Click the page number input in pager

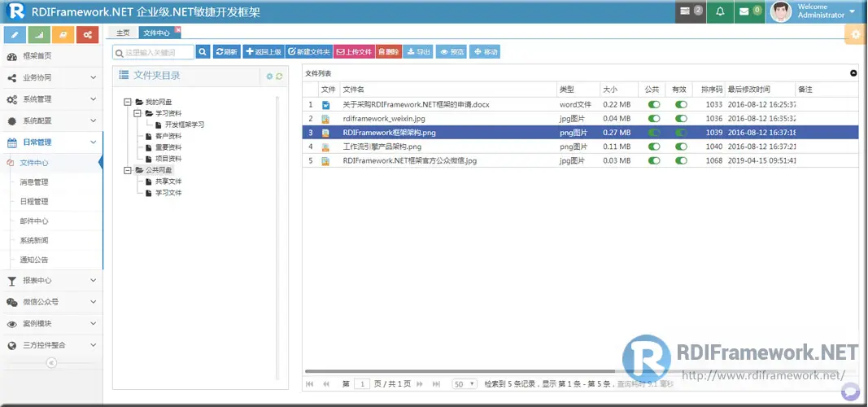(x=361, y=383)
